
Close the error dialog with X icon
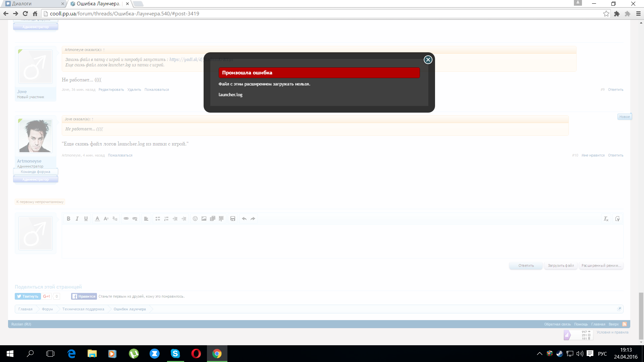click(428, 60)
